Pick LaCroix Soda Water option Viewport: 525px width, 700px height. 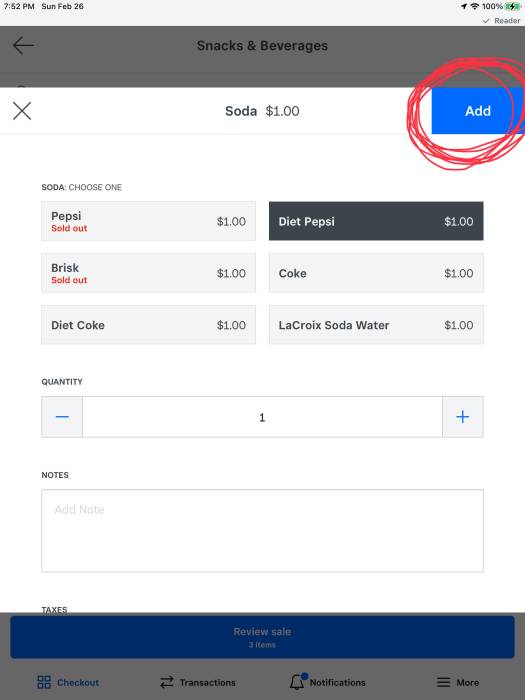376,325
